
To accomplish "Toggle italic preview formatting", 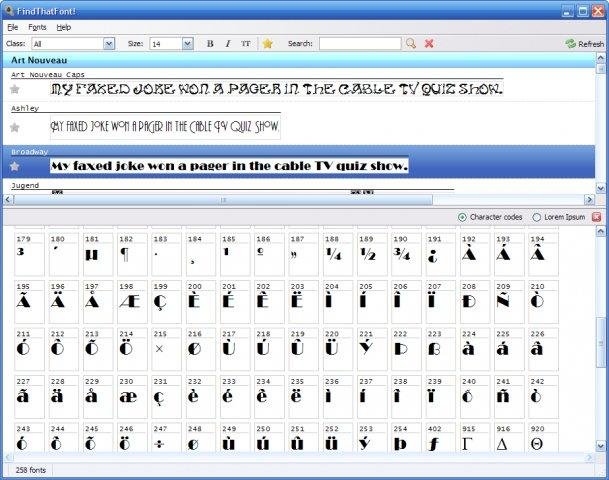I will [x=228, y=44].
